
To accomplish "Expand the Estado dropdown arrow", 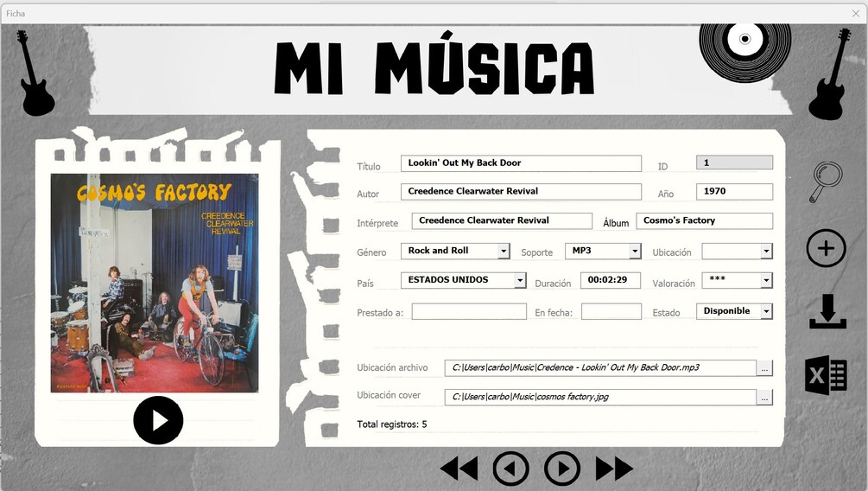I will point(766,311).
